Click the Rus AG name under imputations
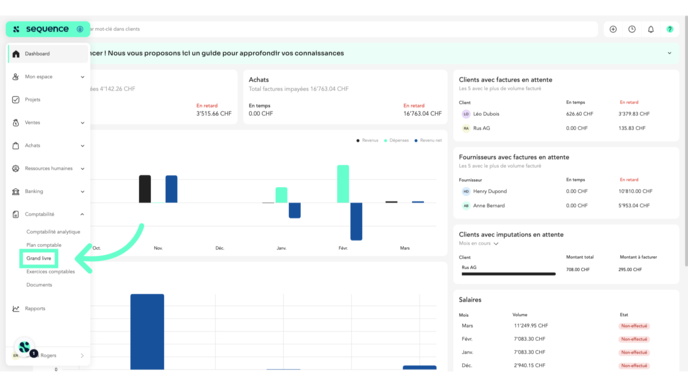This screenshot has width=688, height=387. 469,267
